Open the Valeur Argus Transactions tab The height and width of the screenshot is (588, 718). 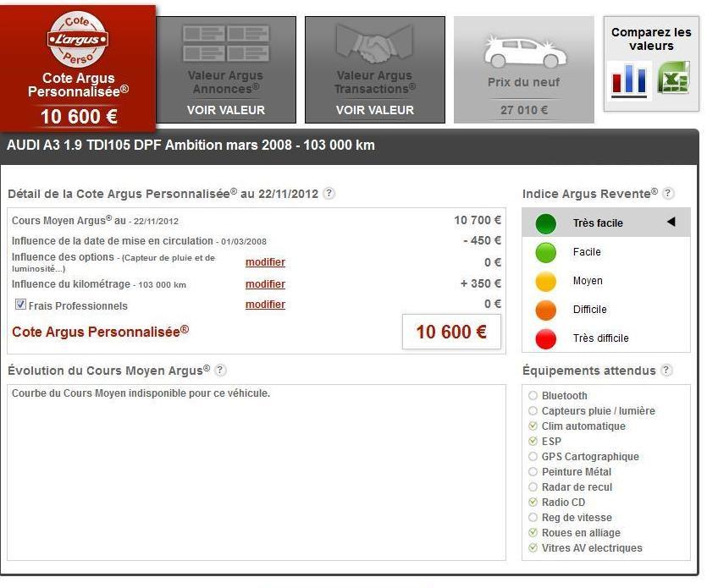click(375, 69)
